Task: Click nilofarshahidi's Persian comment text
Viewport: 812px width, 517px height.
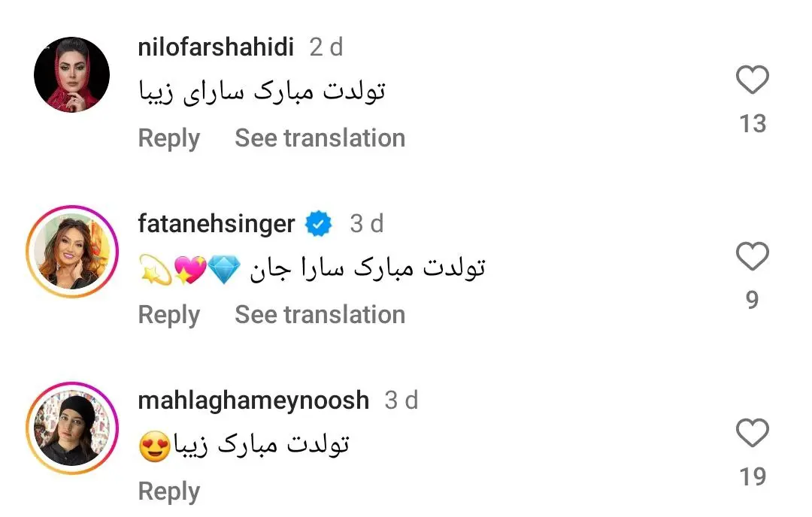Action: [262, 92]
